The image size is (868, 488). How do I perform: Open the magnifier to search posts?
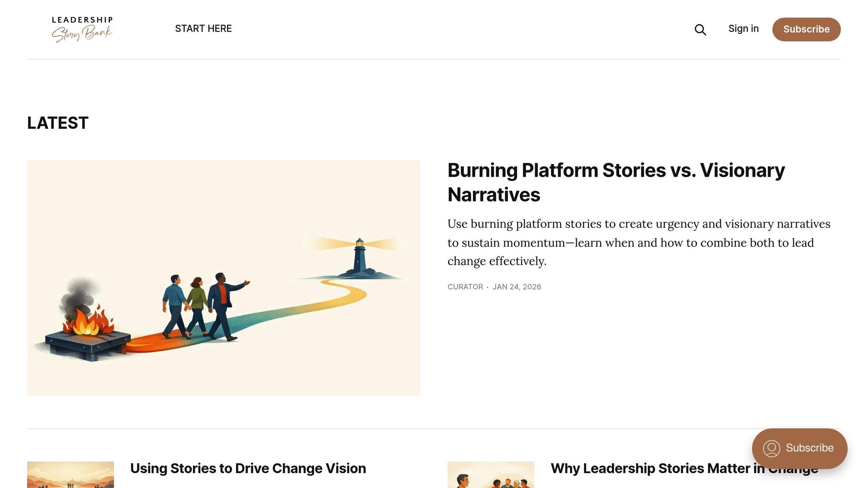(700, 30)
